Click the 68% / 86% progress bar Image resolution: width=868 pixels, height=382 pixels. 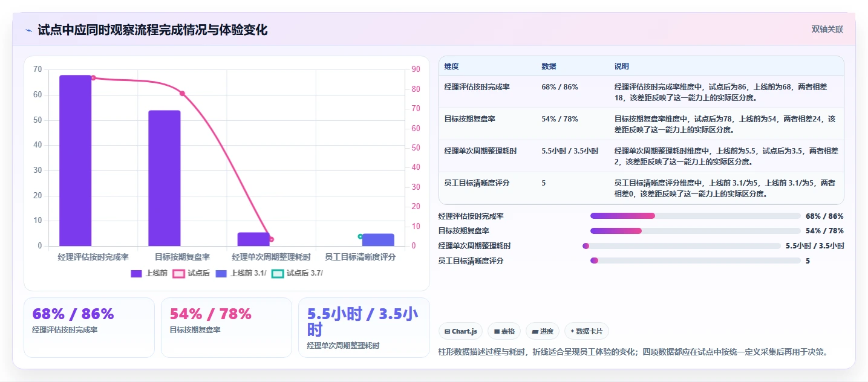pos(696,216)
